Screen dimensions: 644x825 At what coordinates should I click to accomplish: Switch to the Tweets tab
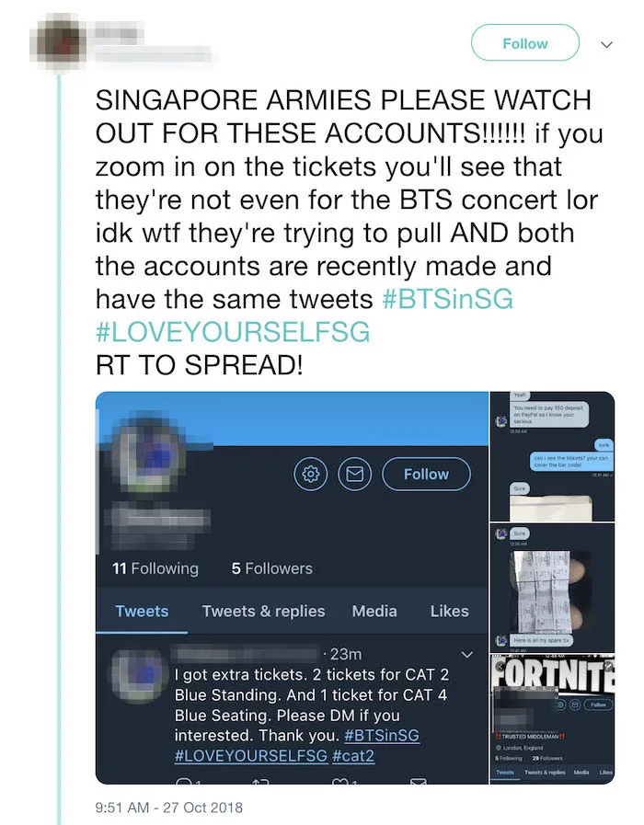(x=142, y=611)
